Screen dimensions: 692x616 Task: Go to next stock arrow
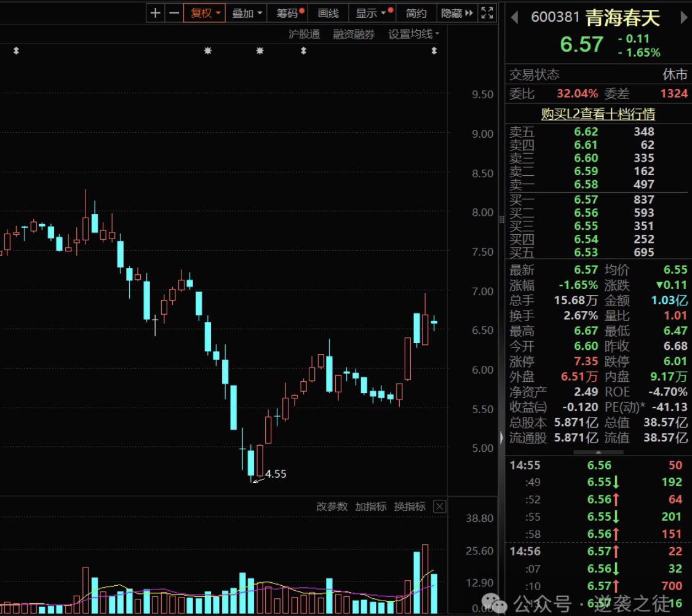pyautogui.click(x=683, y=18)
